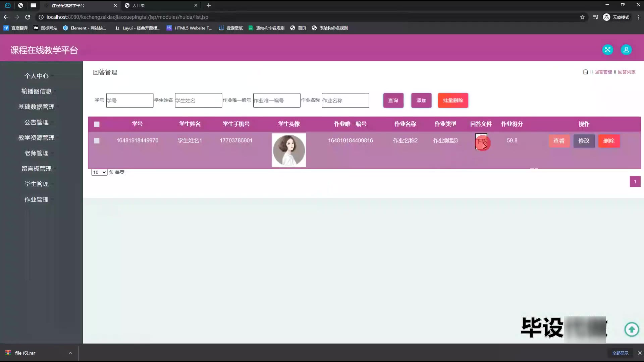Reload the page with refresh icon
Screen dimensions: 644x362
[x=28, y=17]
